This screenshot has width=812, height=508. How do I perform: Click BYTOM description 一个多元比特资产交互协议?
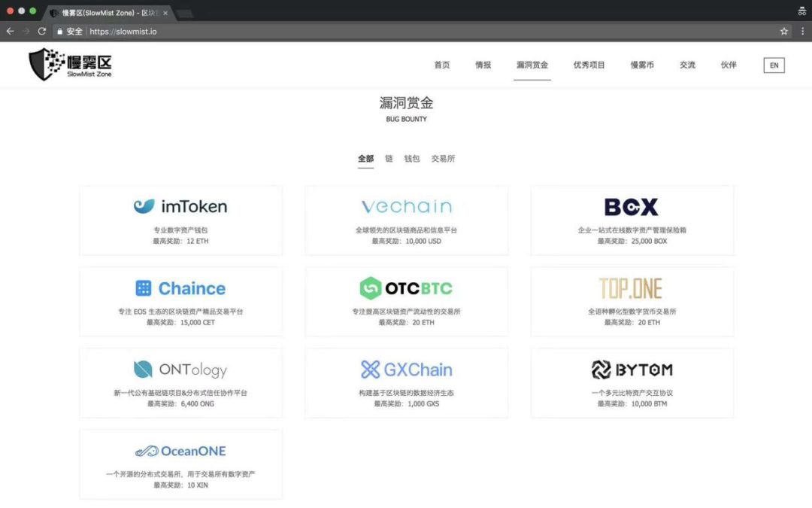(x=632, y=392)
